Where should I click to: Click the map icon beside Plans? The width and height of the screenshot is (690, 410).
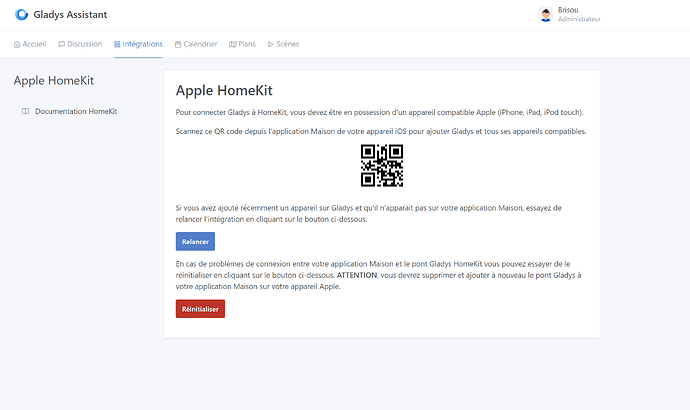tap(232, 44)
